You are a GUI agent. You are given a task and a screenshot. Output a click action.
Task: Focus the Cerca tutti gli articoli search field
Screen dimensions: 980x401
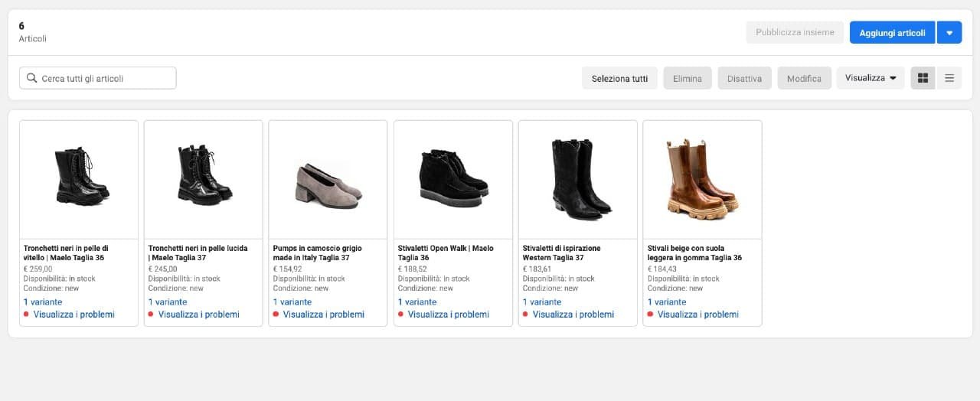click(x=98, y=78)
